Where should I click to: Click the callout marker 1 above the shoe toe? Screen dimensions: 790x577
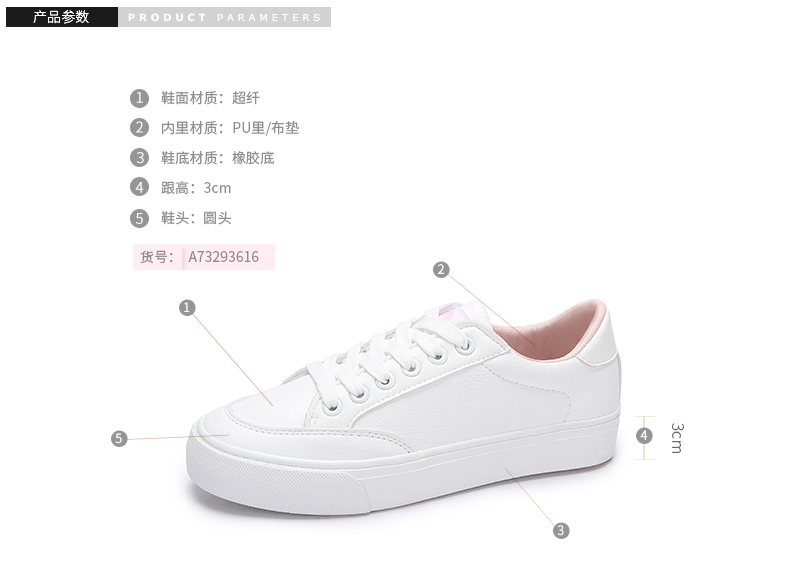(x=187, y=307)
